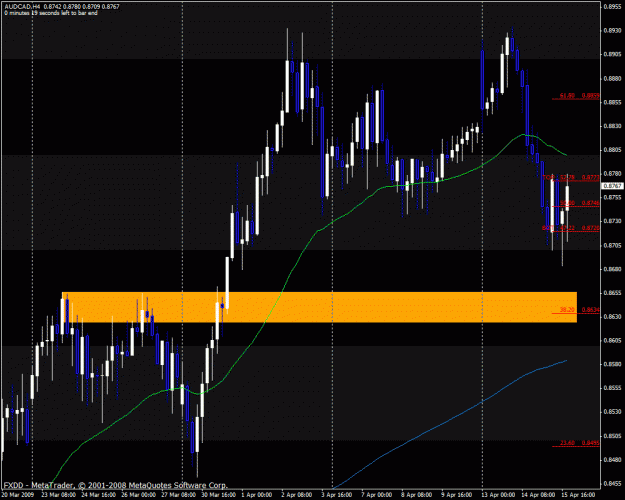Select the 38.20 Fibonacci level label at 0.8634
Screen dimensions: 625x500
coord(579,310)
